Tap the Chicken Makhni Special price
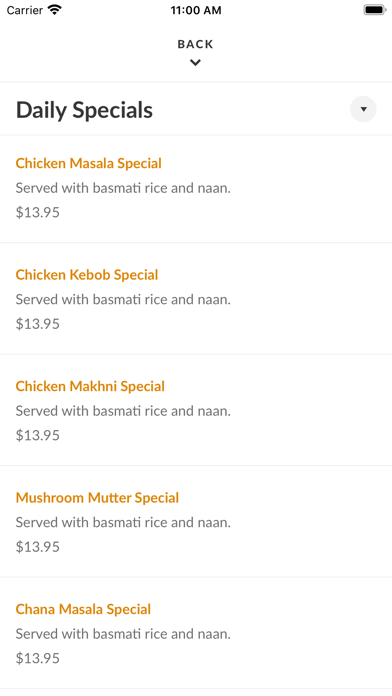Viewport: 392px width, 696px height. tap(38, 435)
